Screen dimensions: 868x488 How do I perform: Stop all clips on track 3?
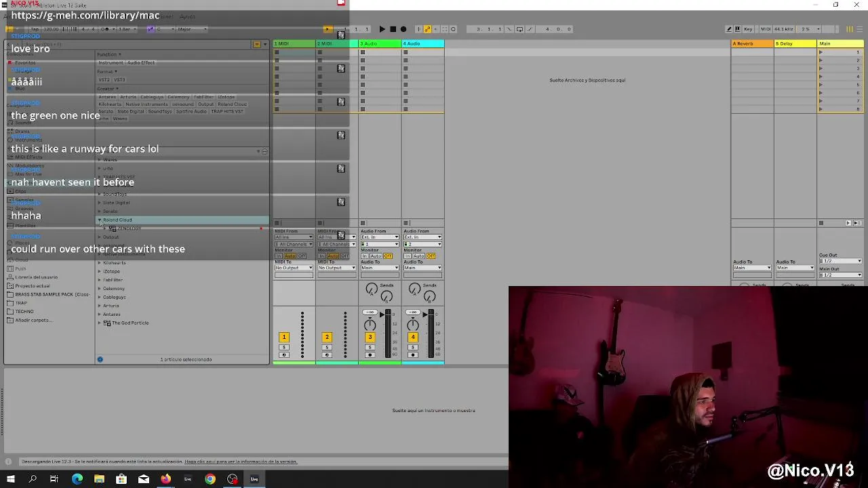coord(363,223)
